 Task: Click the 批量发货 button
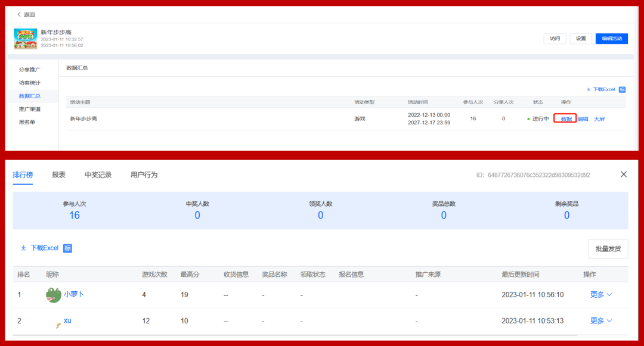click(x=608, y=249)
